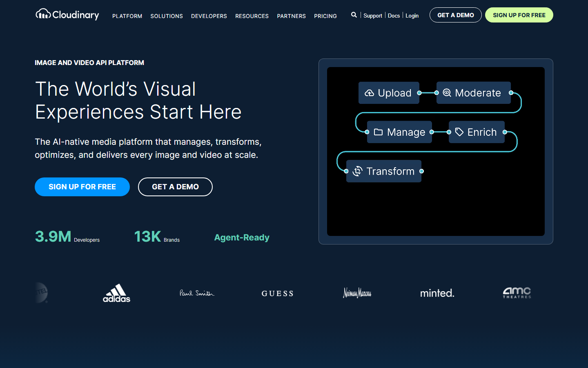Click green Sign Up For Free button

(x=519, y=15)
